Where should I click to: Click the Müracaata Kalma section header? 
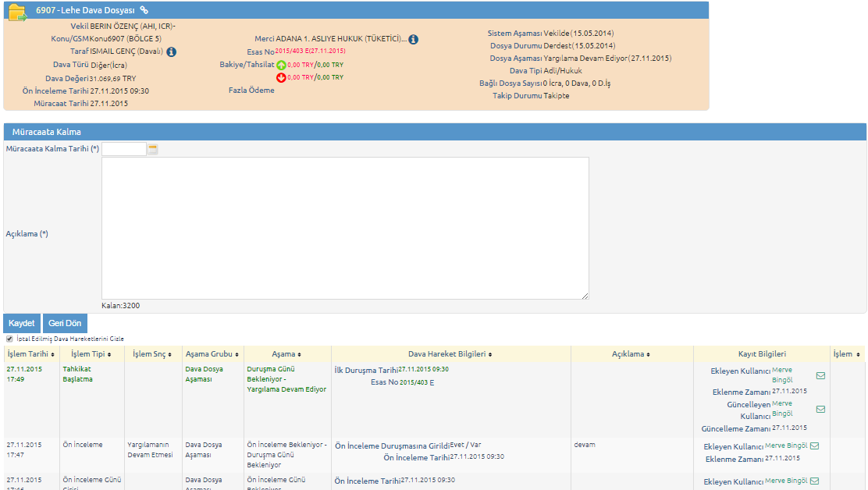435,132
